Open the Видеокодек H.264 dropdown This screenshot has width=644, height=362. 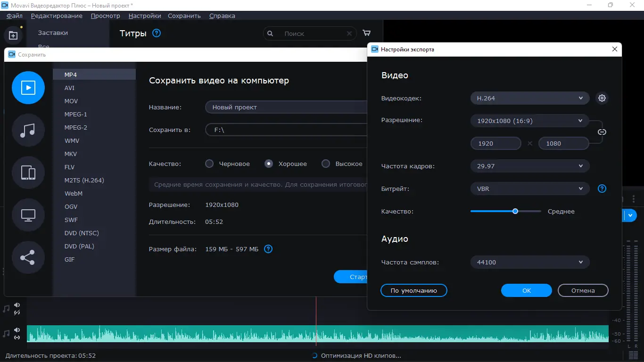click(530, 98)
